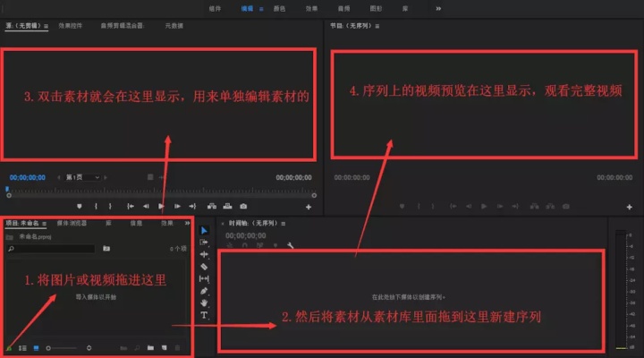This screenshot has width=644, height=358.
Task: Toggle nest sequences option in timeline
Action: point(230,246)
